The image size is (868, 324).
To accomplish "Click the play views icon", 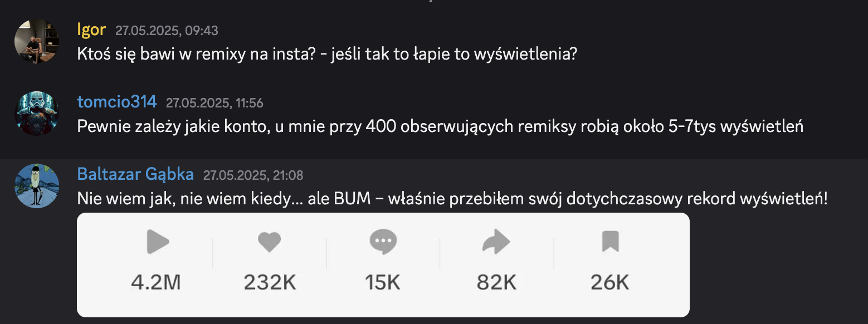I will (157, 242).
